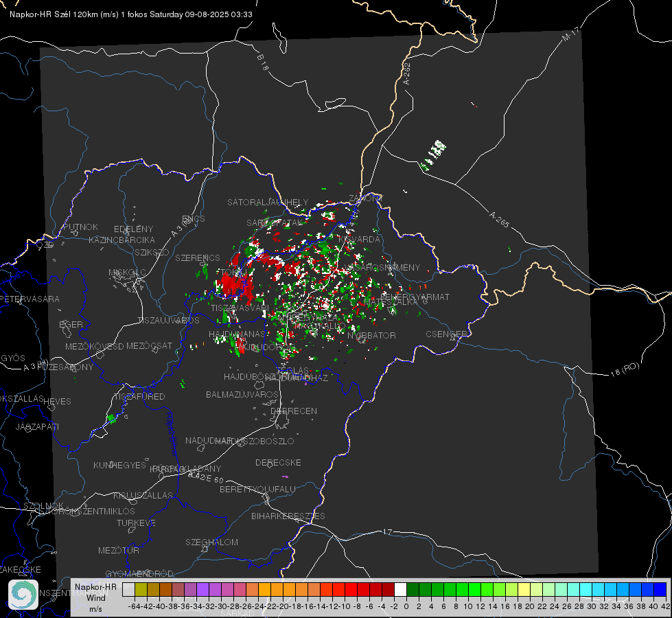Click the 'Napkor-HR Wind m/s' legend label
672x618 pixels.
point(95,597)
